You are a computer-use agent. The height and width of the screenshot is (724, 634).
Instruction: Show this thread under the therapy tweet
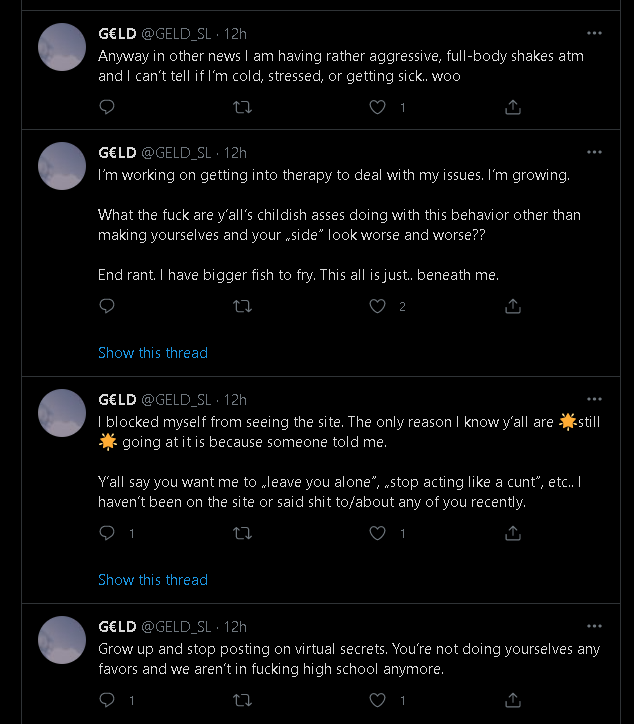click(153, 353)
